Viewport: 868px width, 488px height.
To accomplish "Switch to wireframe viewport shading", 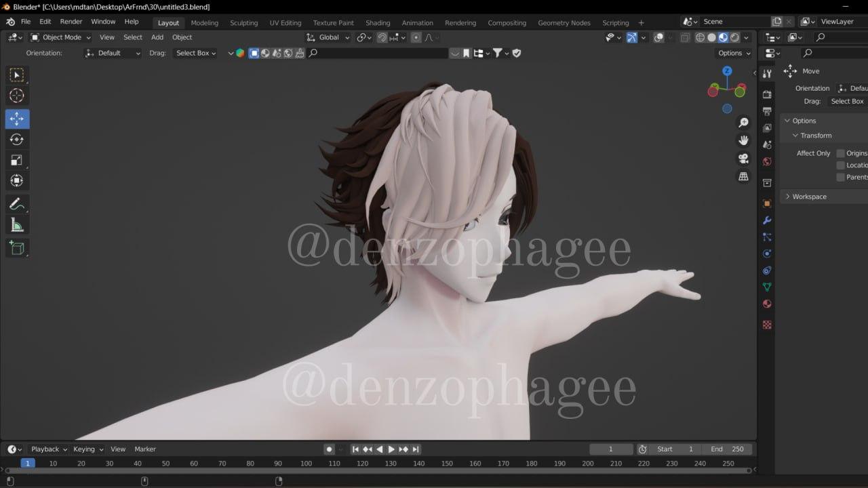I will 701,37.
